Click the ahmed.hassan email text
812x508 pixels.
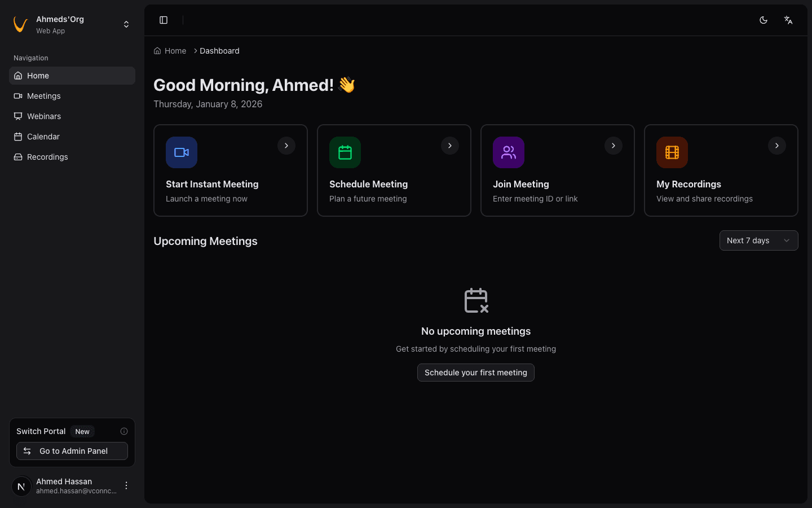click(x=76, y=491)
